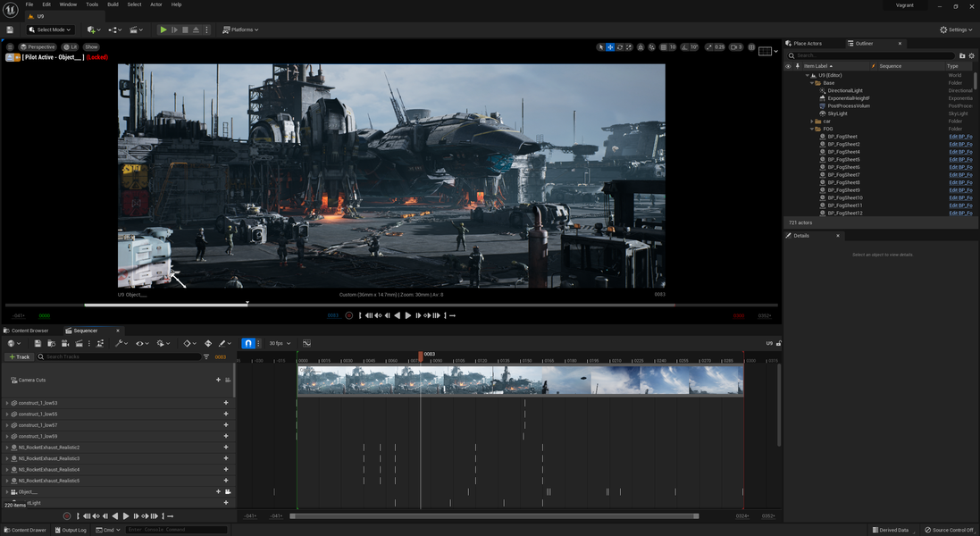Open Sequencer track filter icon
Viewport: 980px width, 536px height.
(x=206, y=356)
